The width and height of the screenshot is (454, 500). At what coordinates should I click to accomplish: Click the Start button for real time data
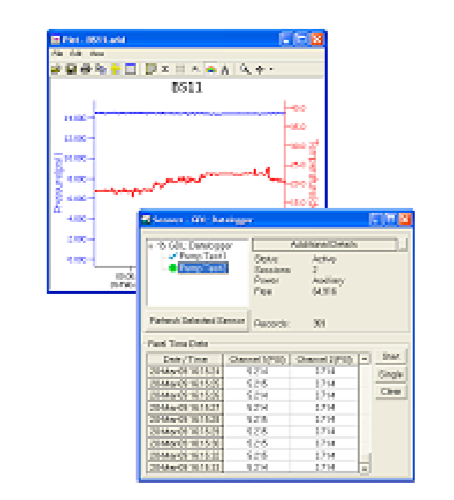pyautogui.click(x=391, y=357)
